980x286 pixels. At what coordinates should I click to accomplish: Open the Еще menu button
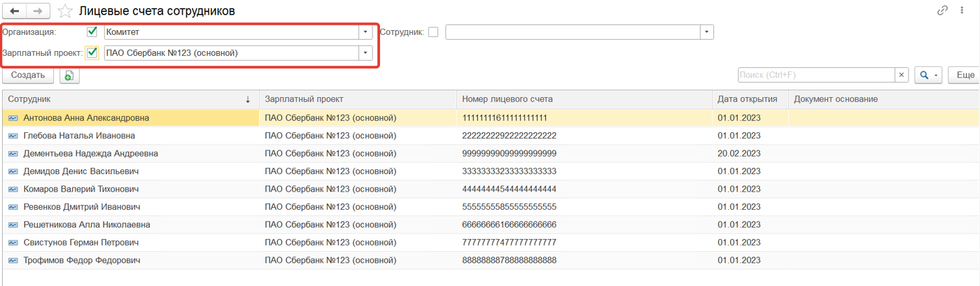tap(965, 76)
